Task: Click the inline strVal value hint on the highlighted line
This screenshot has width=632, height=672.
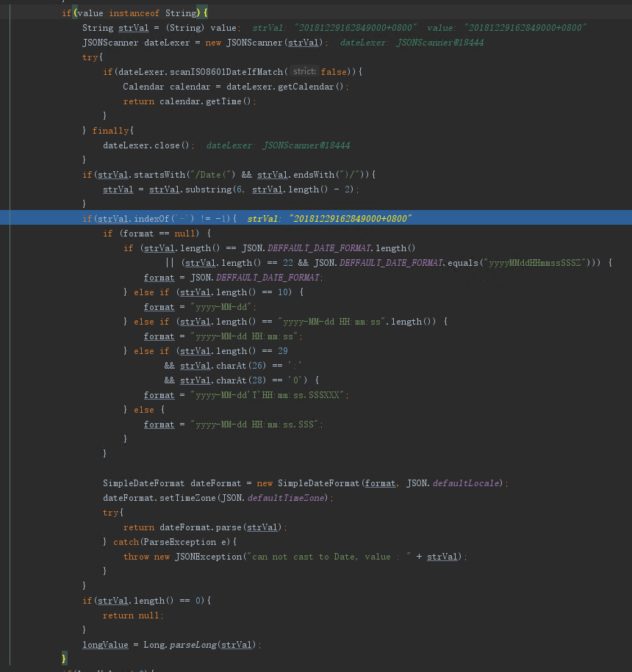Action: [x=329, y=219]
